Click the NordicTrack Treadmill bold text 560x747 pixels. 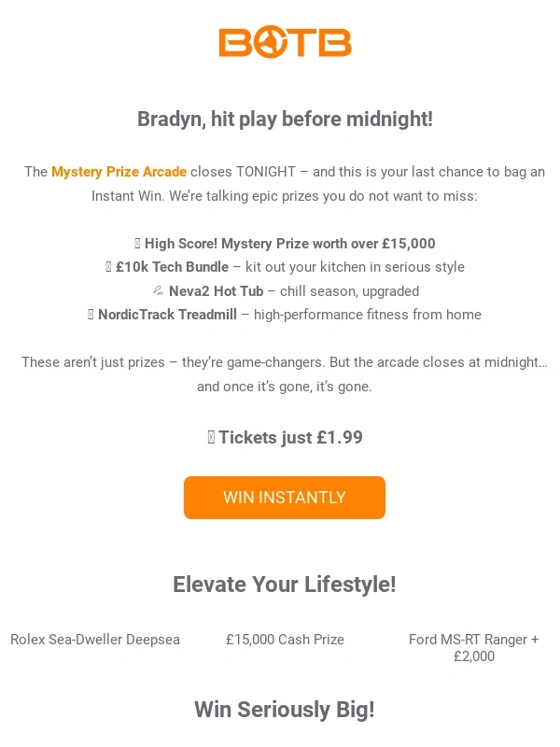(x=167, y=315)
